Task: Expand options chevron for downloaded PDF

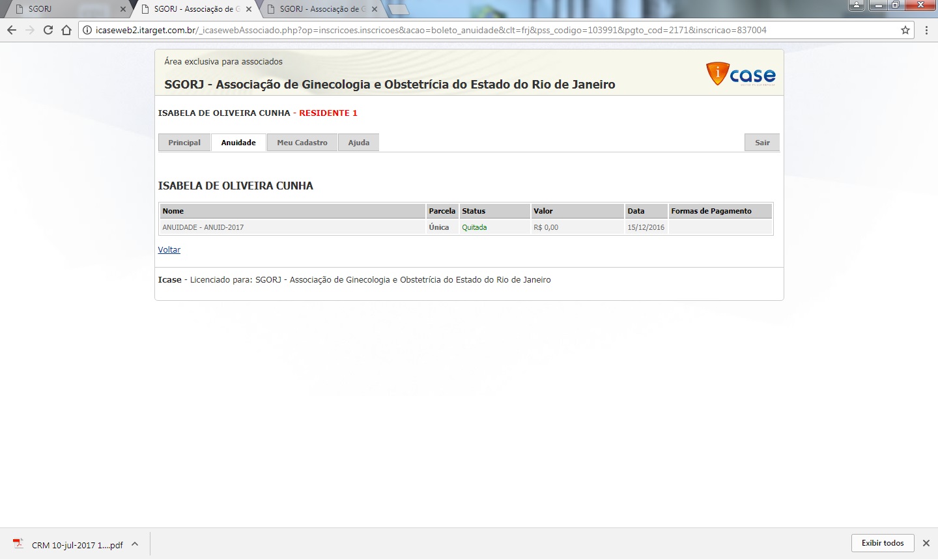Action: coord(135,544)
